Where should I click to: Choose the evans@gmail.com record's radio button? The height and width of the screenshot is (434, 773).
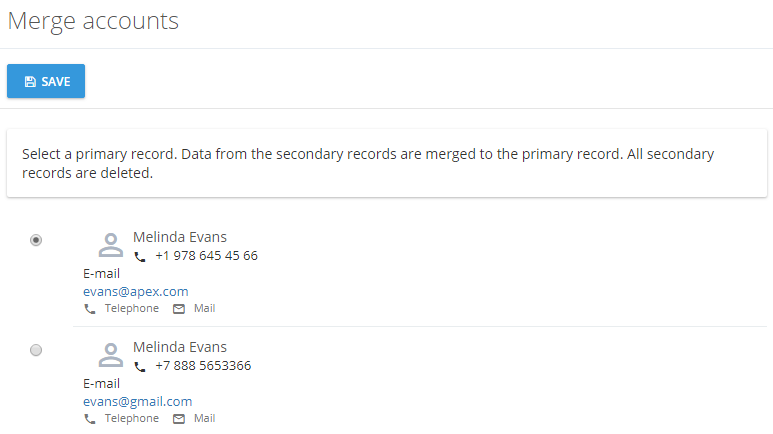(x=36, y=350)
